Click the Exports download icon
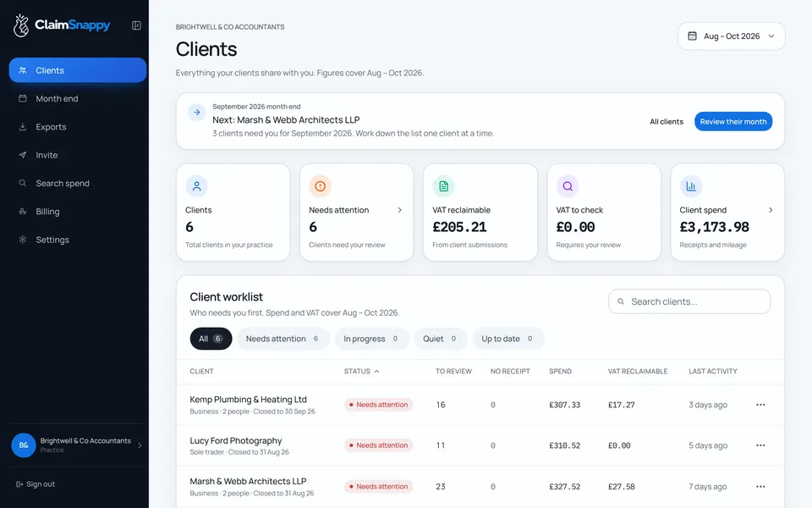 click(x=22, y=126)
